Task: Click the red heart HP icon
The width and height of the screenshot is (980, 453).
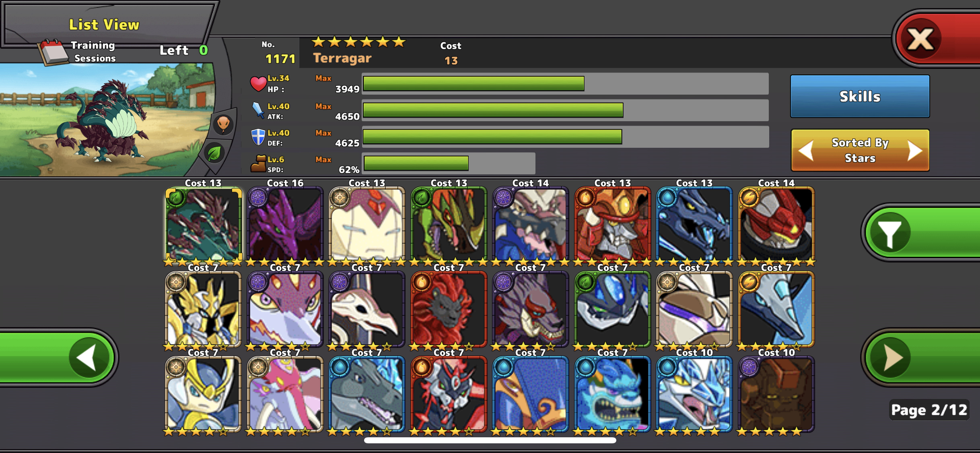Action: 258,84
